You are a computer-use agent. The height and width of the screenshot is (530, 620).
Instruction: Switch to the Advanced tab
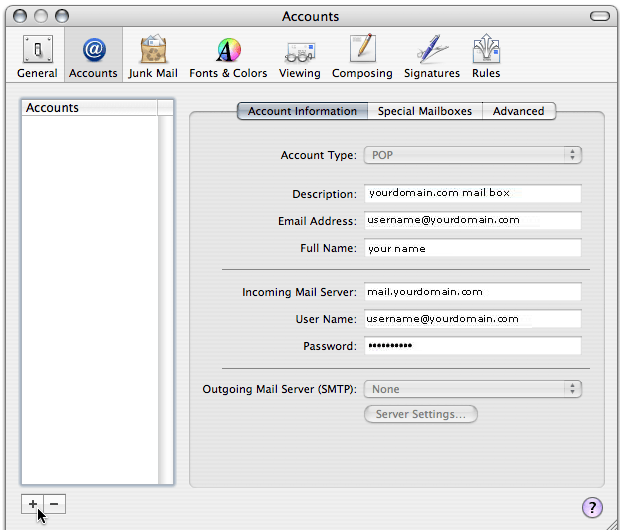(519, 111)
